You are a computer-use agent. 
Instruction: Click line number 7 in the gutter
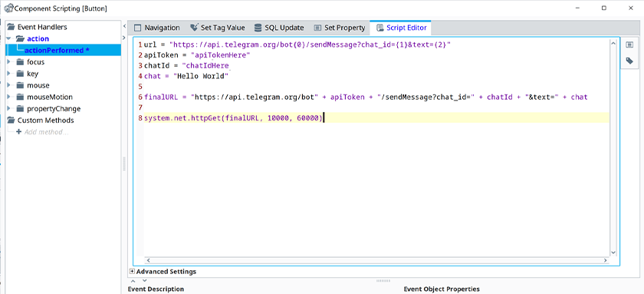[140, 107]
